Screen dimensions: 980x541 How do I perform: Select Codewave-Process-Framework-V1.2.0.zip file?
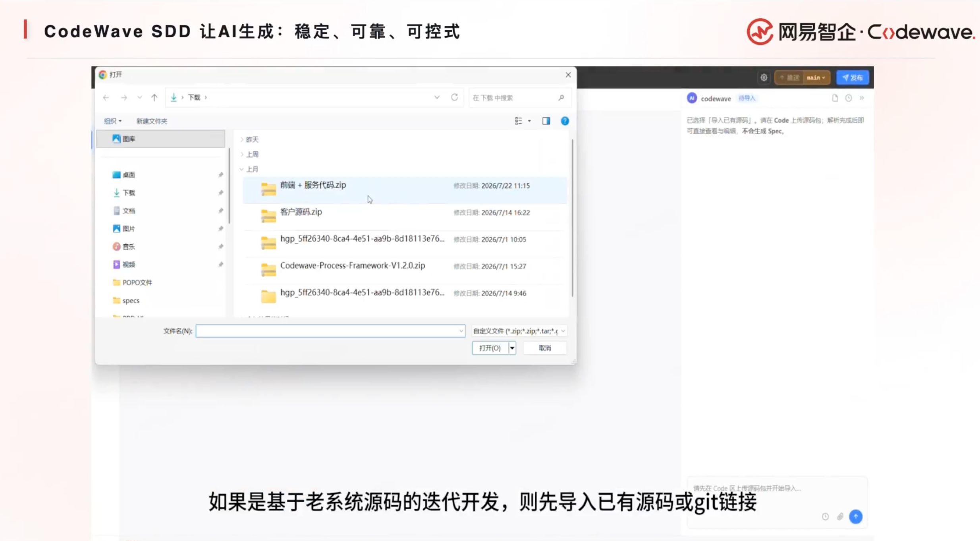tap(405, 270)
